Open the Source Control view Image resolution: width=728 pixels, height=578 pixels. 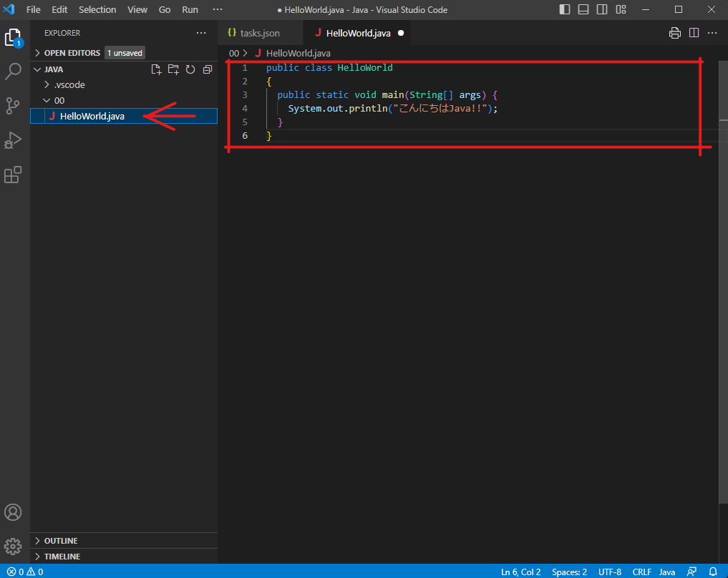coord(13,106)
